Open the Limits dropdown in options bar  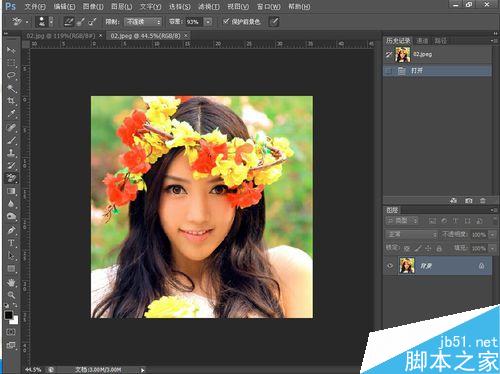(x=143, y=22)
